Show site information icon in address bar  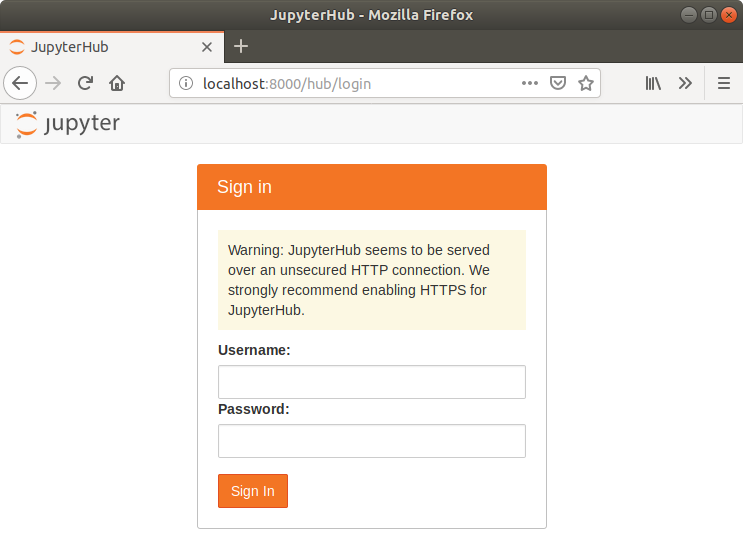click(186, 83)
